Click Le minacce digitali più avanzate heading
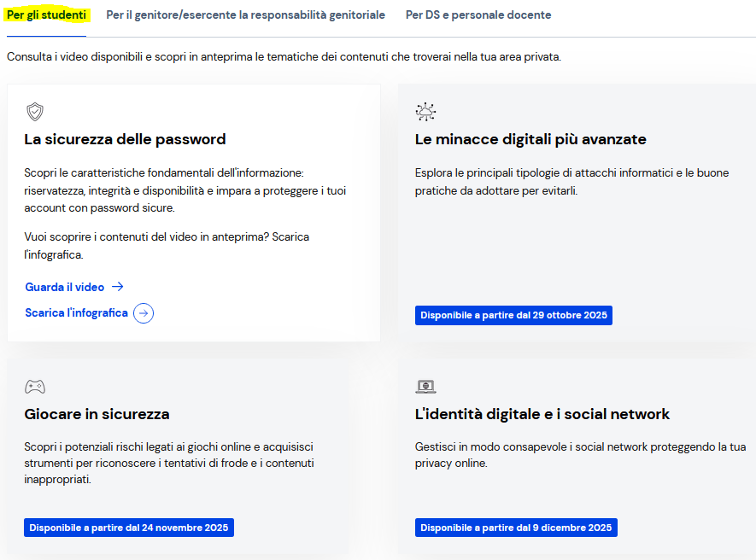This screenshot has width=756, height=560. (x=530, y=139)
